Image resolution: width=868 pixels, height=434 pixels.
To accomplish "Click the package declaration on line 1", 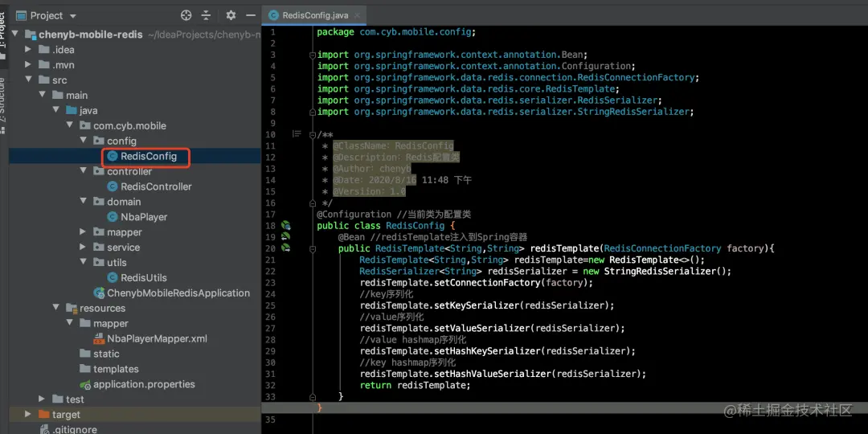I will click(x=396, y=31).
